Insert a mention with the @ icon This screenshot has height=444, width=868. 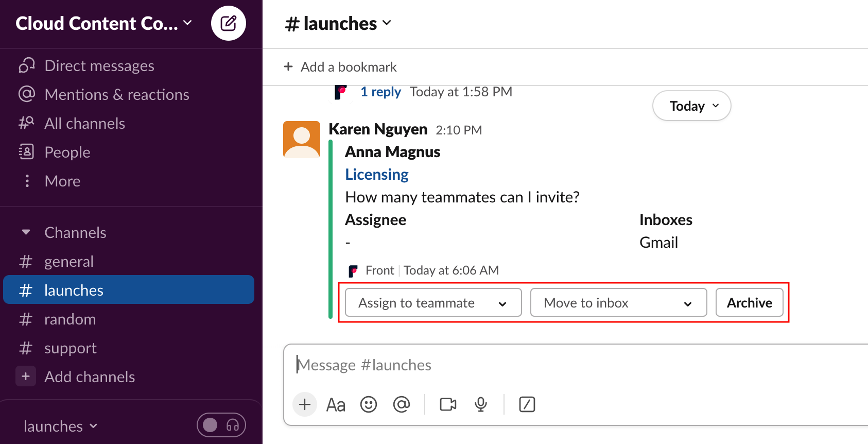coord(401,405)
